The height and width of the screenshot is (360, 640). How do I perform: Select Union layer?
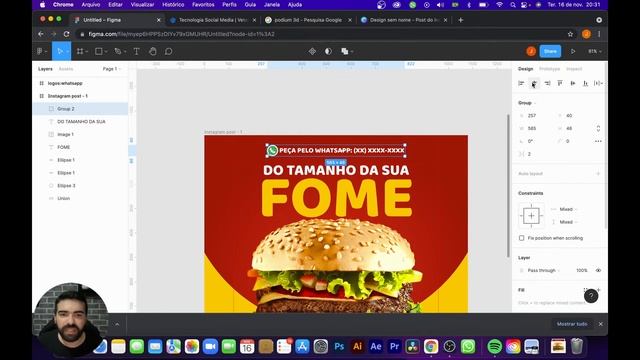coord(80,198)
